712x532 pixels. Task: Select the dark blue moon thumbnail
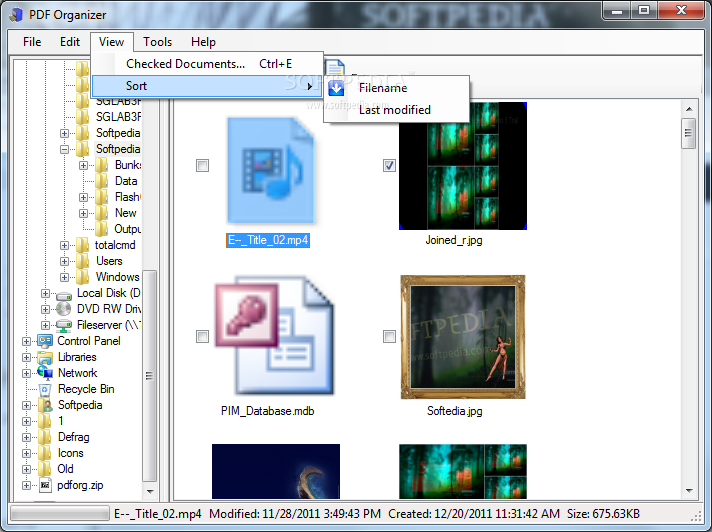point(276,471)
